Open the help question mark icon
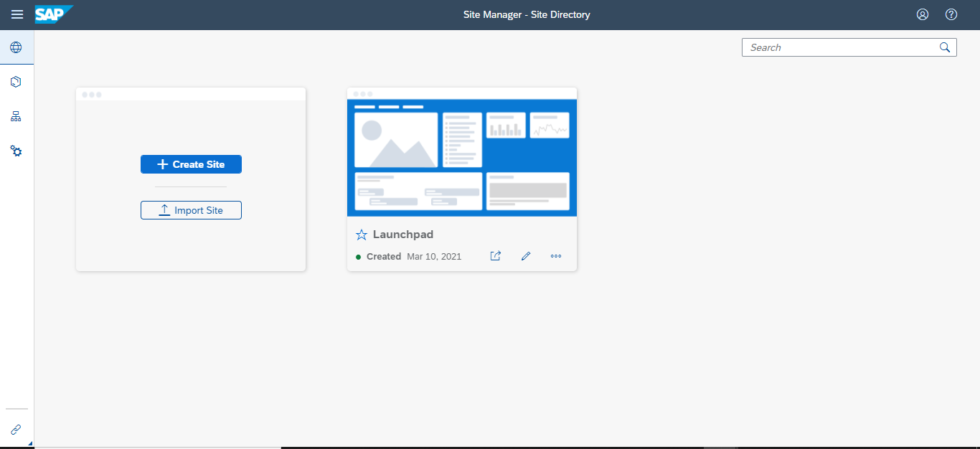Screen dimensions: 980x449 [951, 14]
